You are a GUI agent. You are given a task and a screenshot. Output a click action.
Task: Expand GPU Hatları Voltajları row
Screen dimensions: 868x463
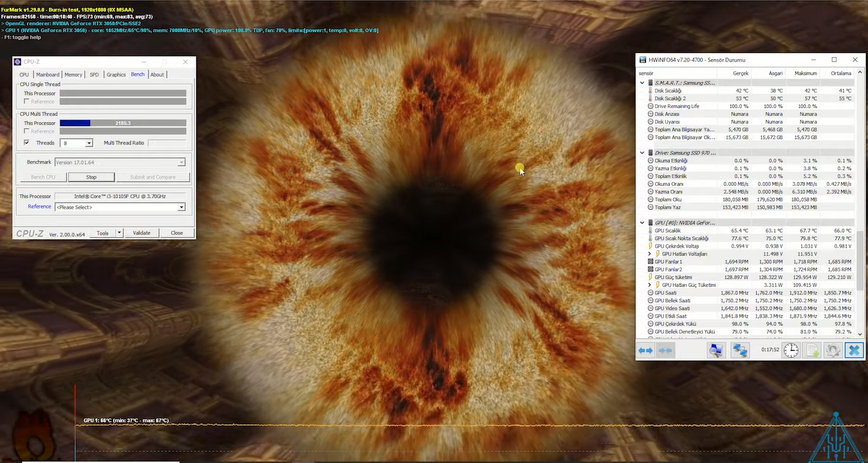650,254
